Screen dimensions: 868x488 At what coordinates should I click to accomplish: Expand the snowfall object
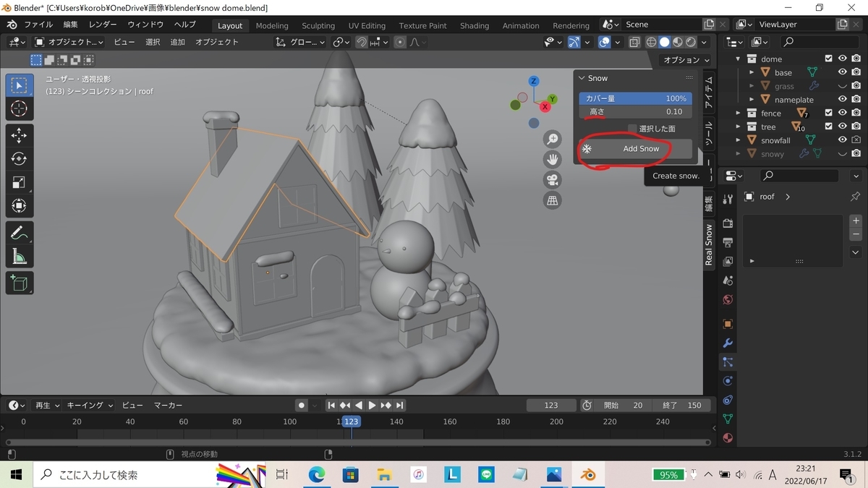(x=738, y=140)
